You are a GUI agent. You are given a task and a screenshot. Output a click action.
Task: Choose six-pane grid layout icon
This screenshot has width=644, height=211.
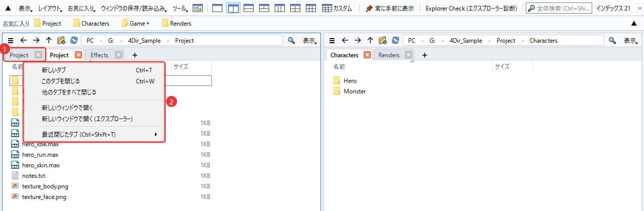pos(311,9)
